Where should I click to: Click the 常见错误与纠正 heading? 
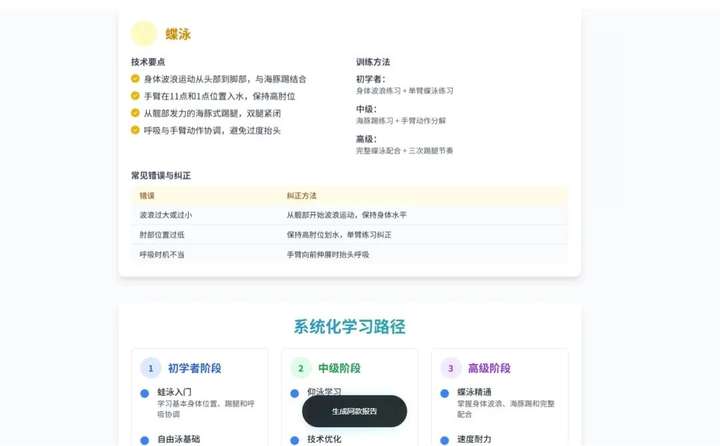[161, 175]
